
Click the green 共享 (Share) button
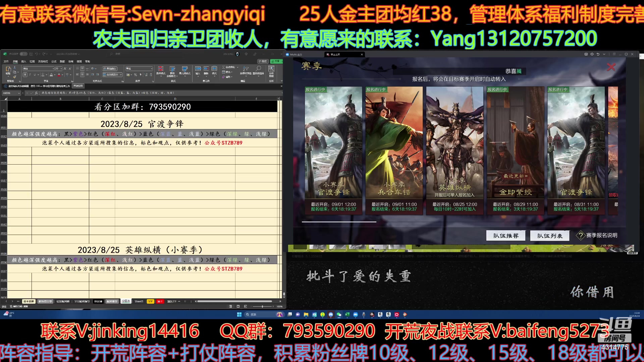pyautogui.click(x=276, y=61)
